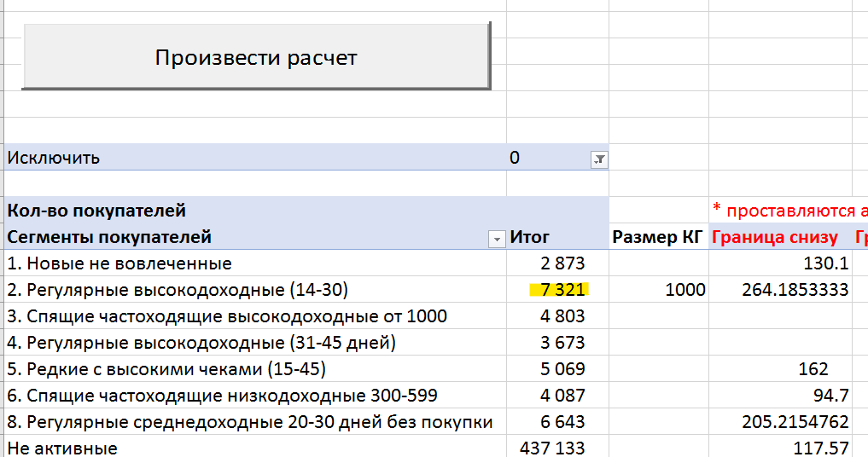Image resolution: width=868 pixels, height=457 pixels.
Task: Select the Итог header cell
Action: coord(530,238)
